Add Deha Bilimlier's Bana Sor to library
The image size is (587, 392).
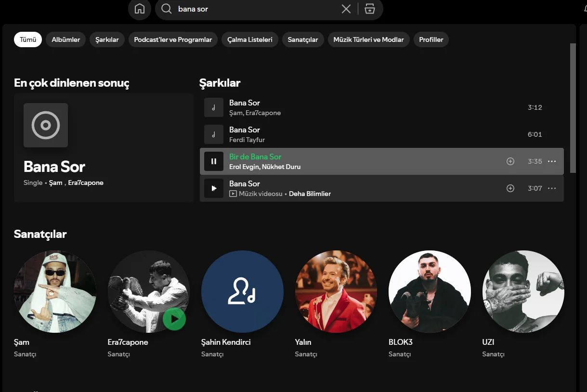pos(510,188)
